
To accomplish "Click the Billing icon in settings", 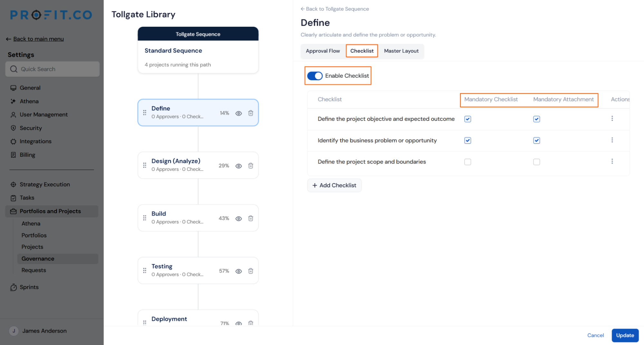I will (x=13, y=155).
